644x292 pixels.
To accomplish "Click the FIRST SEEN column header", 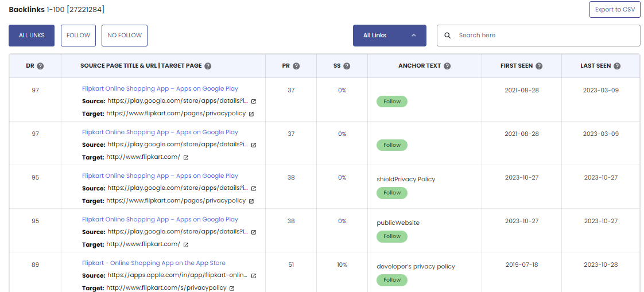I will [517, 66].
